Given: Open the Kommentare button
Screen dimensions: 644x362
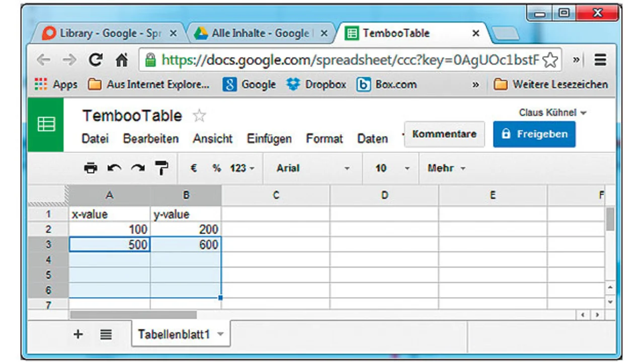Looking at the screenshot, I should (444, 134).
